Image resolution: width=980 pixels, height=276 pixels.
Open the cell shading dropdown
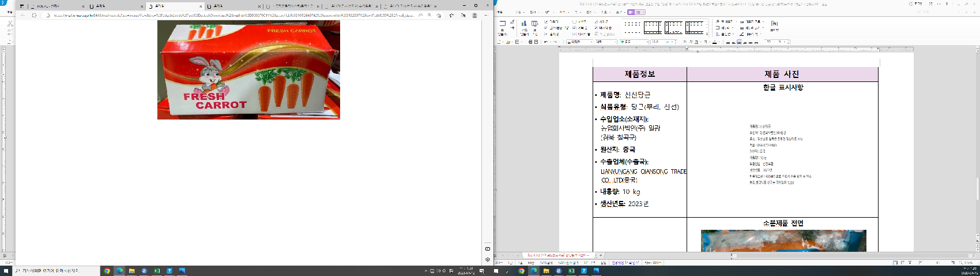725,34
